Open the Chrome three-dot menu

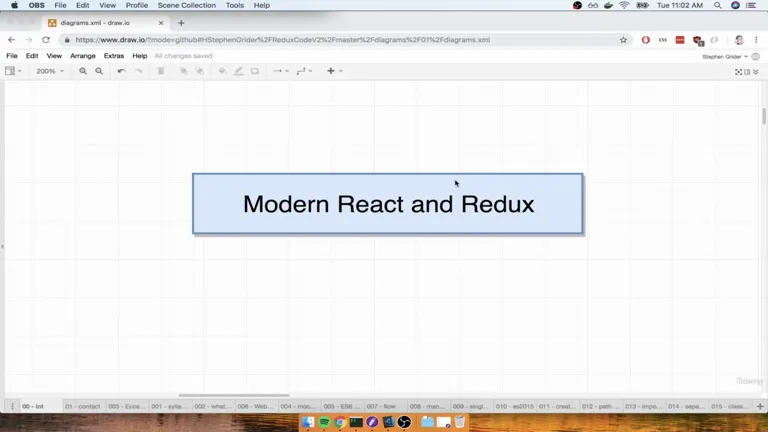coord(756,40)
